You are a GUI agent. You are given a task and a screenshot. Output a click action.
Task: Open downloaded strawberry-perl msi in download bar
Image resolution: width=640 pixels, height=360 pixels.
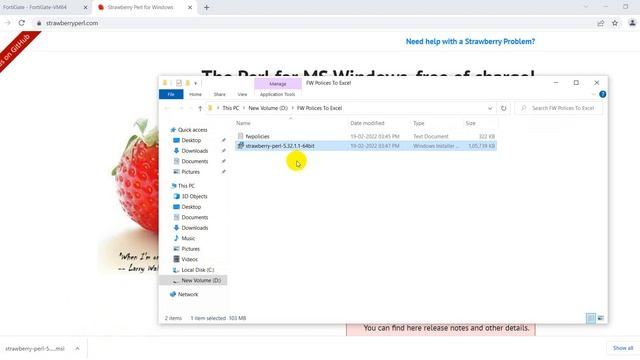tap(35, 349)
